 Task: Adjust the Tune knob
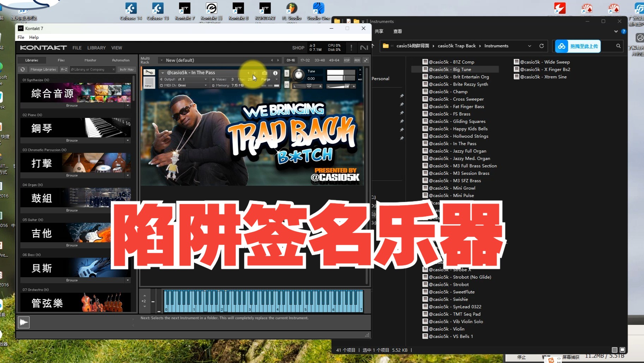pos(299,75)
